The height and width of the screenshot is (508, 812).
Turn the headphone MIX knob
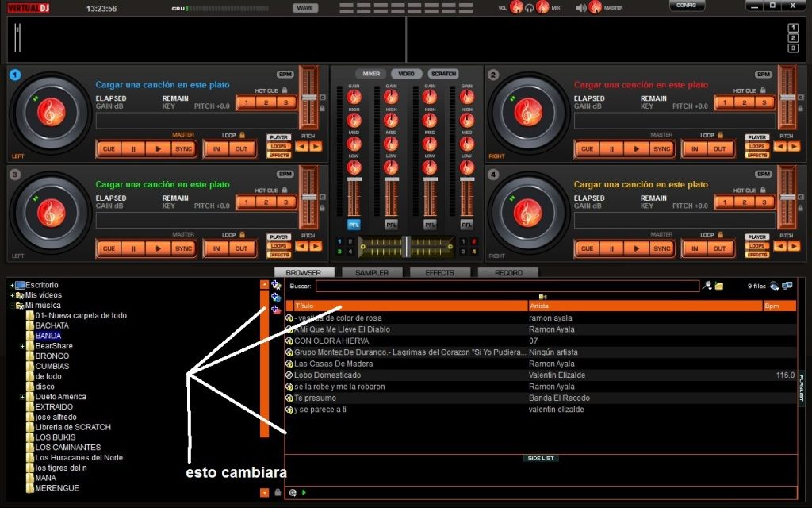[x=542, y=7]
